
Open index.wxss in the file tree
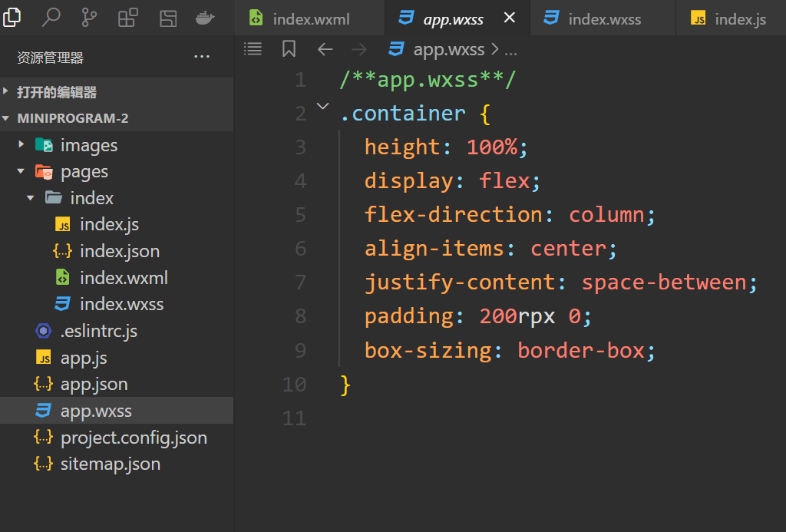point(117,304)
